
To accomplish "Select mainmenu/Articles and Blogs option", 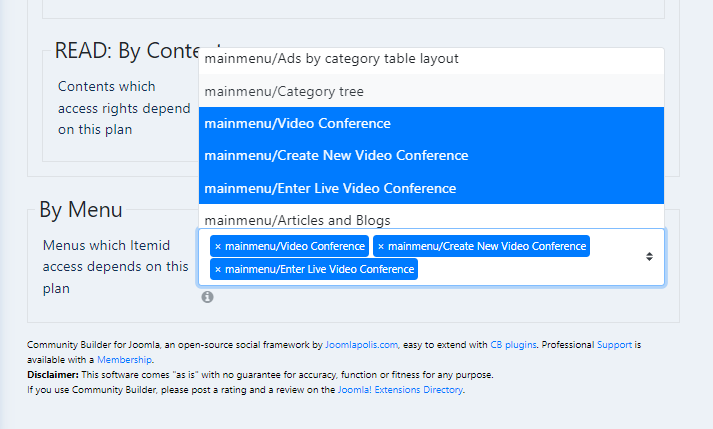I will [x=431, y=217].
